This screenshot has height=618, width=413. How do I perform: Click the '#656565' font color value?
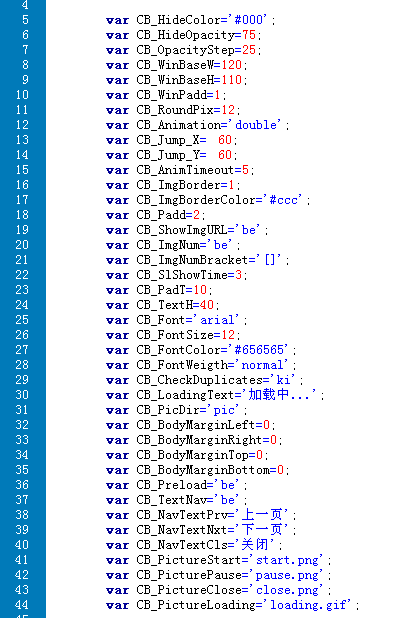(x=259, y=350)
